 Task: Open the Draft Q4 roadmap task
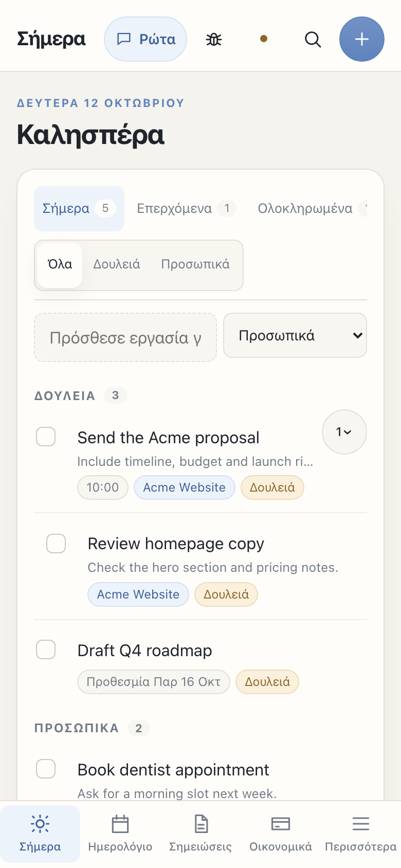click(144, 650)
